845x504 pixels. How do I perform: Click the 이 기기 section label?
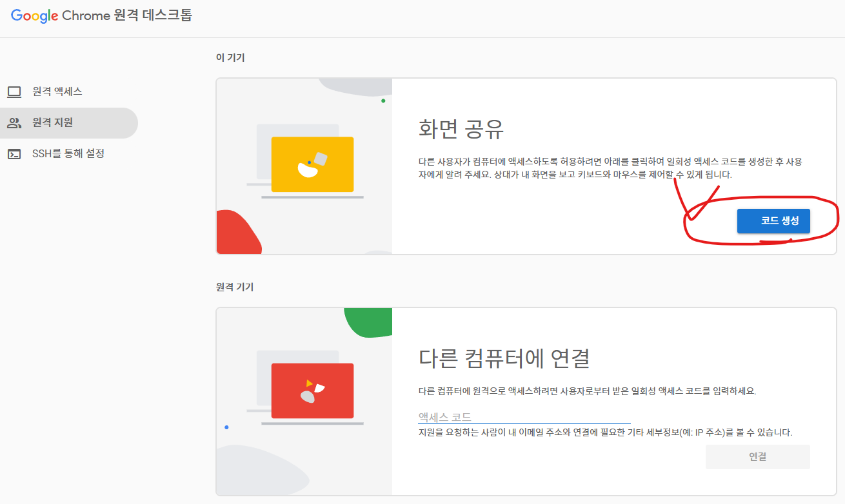coord(230,57)
